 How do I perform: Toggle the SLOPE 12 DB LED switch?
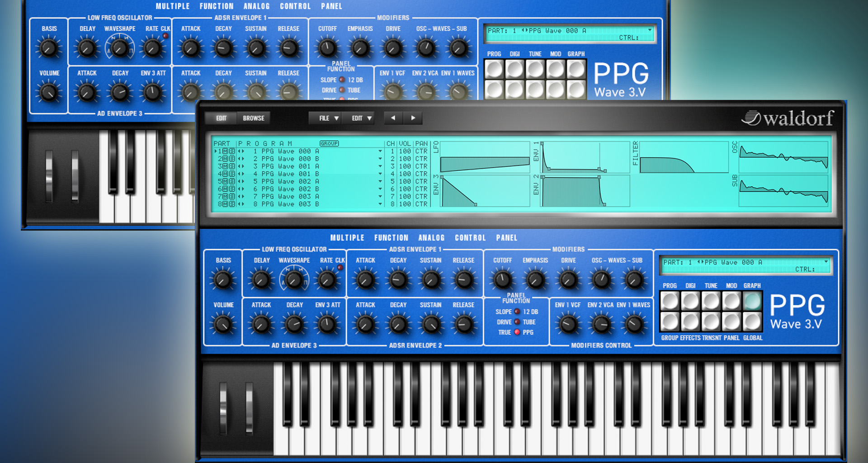[517, 312]
